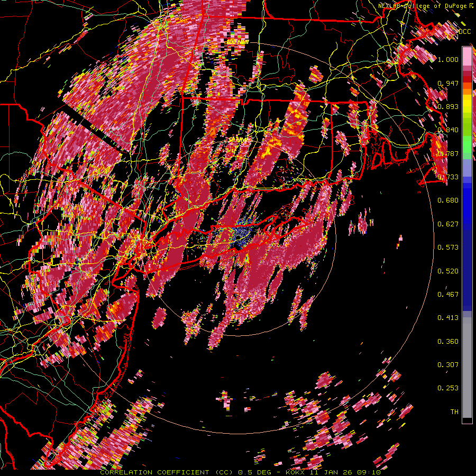This screenshot has width=476, height=476.
Task: Select the 0.840 scale value
Action: click(448, 130)
